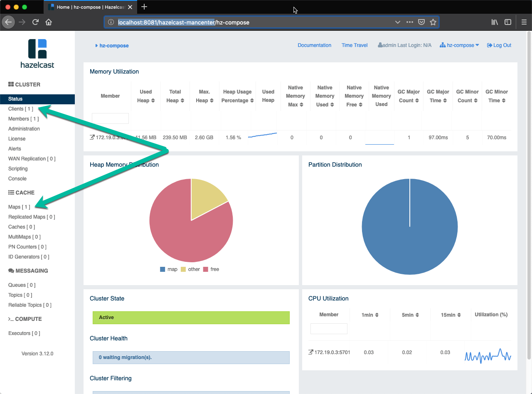Open page actions three-dot menu
The image size is (532, 394).
pos(409,22)
